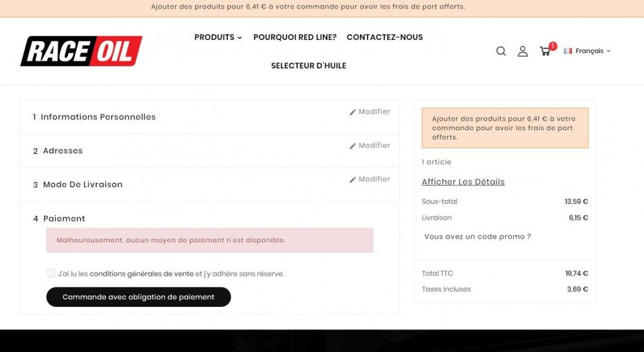
Task: Click Vous avez un code promo ? link
Action: pos(477,237)
